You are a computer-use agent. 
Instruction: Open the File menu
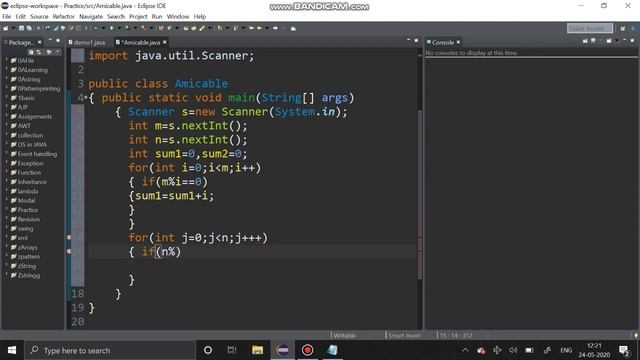click(7, 17)
